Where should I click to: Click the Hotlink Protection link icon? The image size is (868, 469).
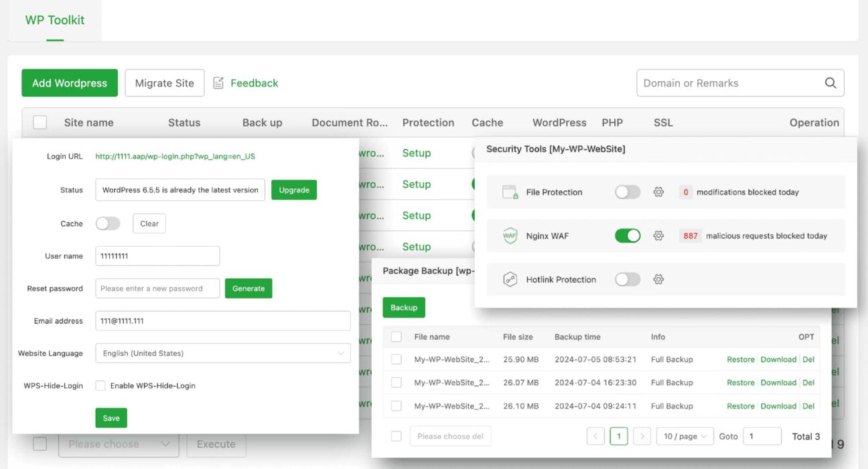coord(510,279)
